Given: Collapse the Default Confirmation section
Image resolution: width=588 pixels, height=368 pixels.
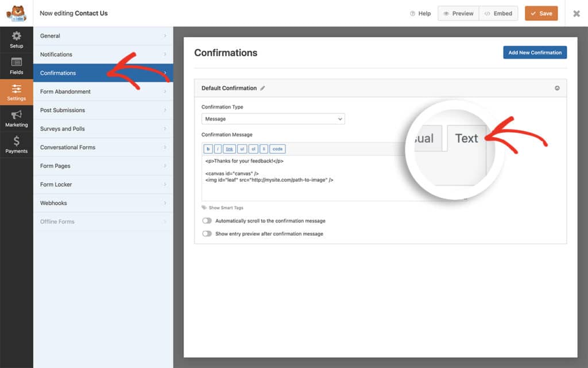Looking at the screenshot, I should (x=557, y=88).
